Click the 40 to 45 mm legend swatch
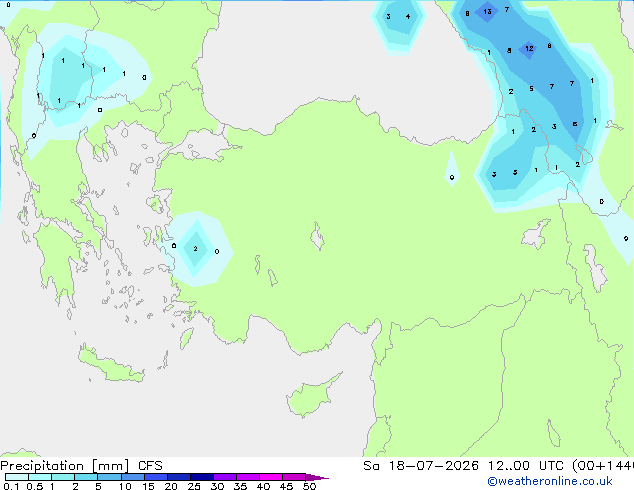The width and height of the screenshot is (634, 490). pyautogui.click(x=271, y=477)
